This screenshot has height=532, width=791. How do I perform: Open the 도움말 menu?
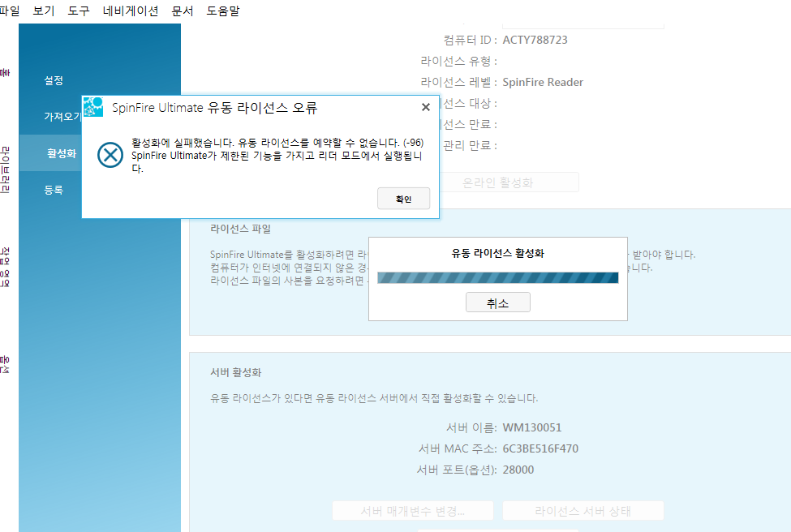pos(222,11)
